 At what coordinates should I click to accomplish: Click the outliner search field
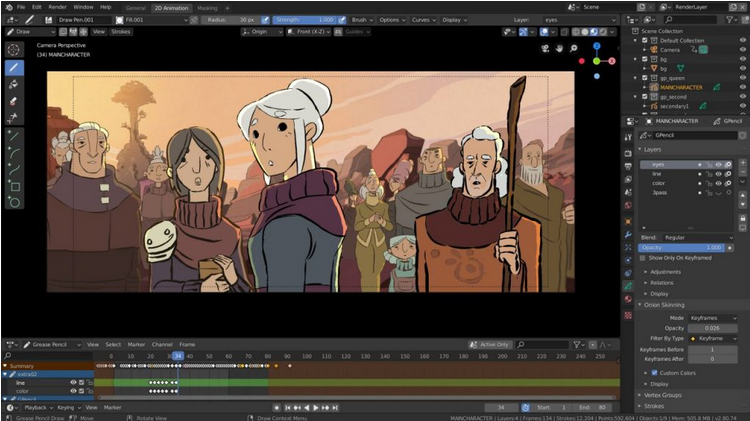[690, 20]
